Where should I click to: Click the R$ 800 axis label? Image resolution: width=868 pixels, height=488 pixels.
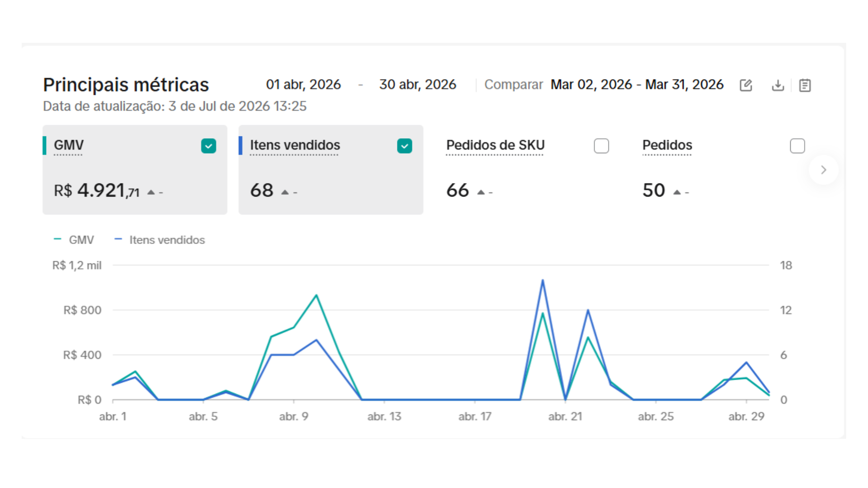[82, 310]
